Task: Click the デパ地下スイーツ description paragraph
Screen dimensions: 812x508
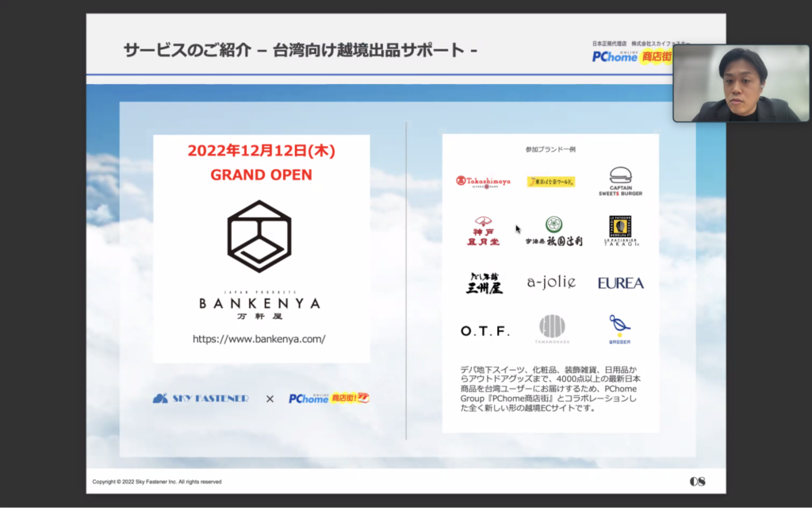Action: tap(550, 389)
